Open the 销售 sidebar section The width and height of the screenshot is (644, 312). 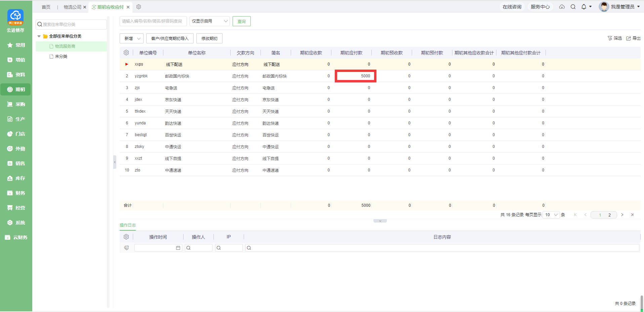(16, 163)
